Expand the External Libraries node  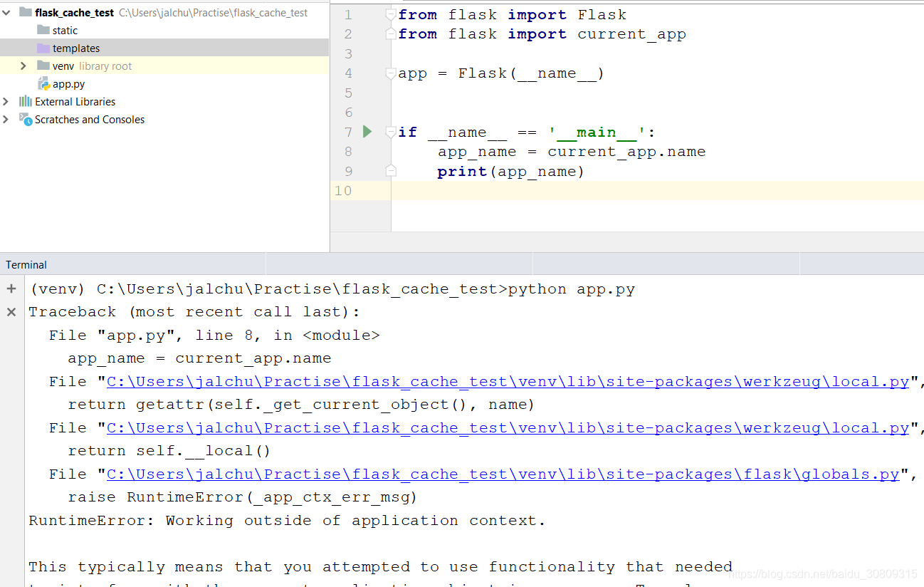tap(7, 101)
